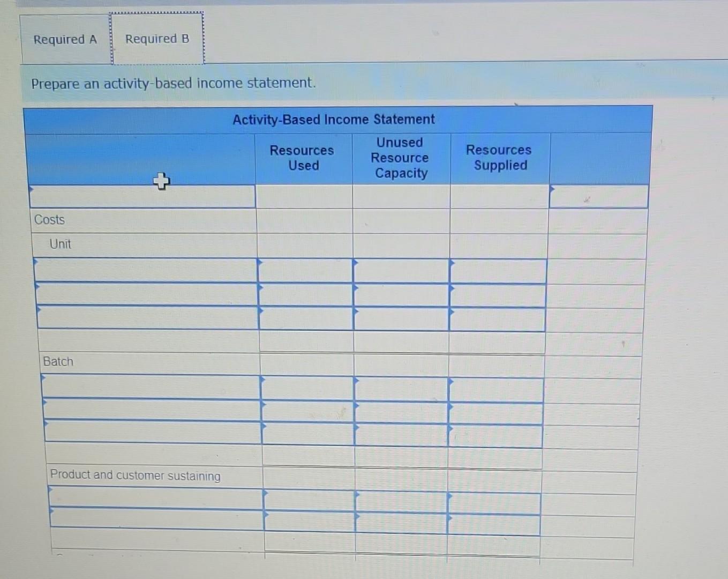The width and height of the screenshot is (728, 579).
Task: Open the first label cell dropdown under the header row
Action: [142, 196]
